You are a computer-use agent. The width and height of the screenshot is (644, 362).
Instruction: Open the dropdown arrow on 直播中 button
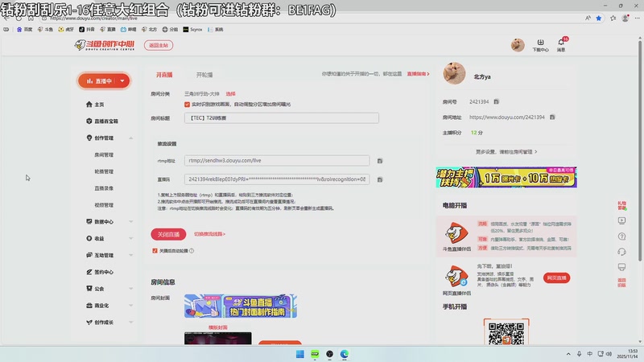122,81
